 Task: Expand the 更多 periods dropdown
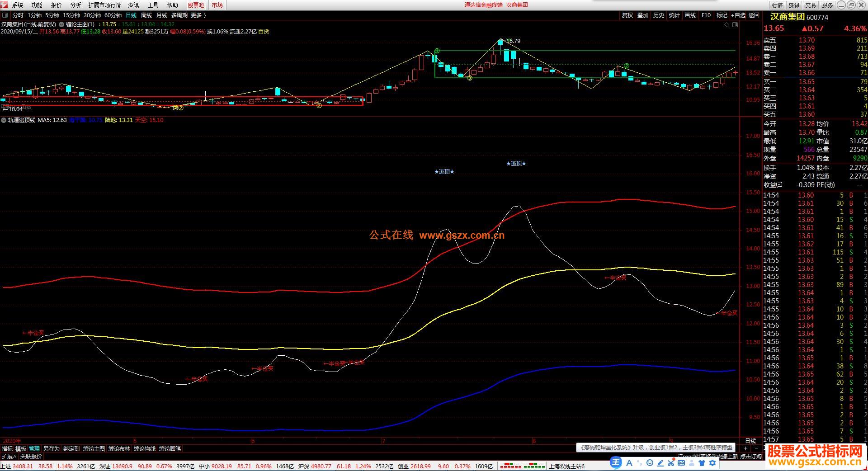(x=198, y=15)
